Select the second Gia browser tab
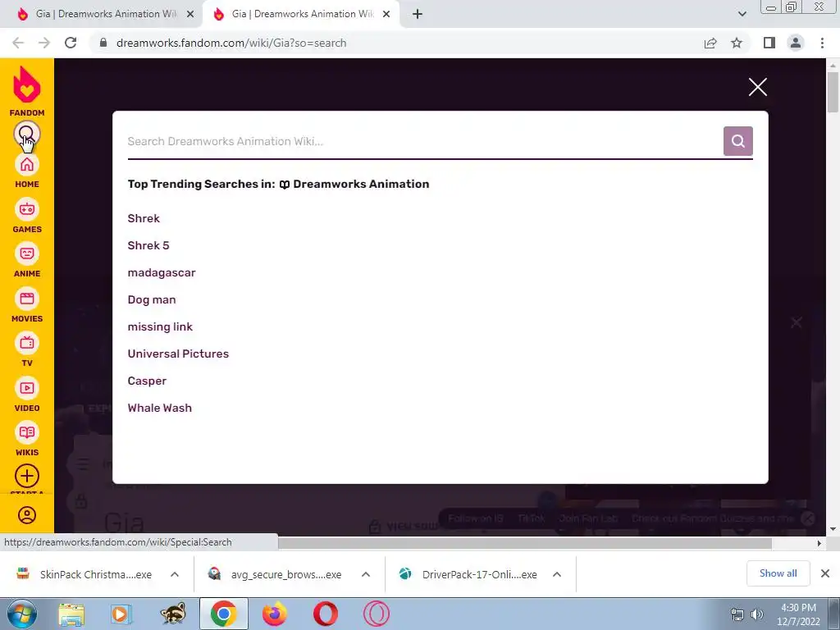Image resolution: width=840 pixels, height=630 pixels. (x=302, y=14)
